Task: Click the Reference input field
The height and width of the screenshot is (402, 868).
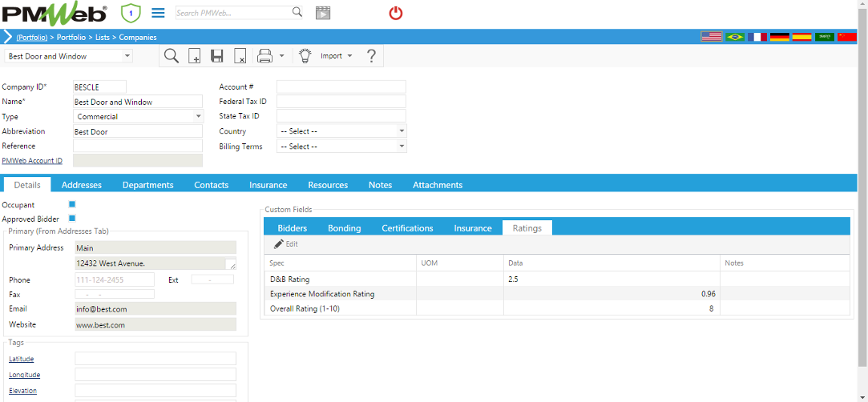Action: (138, 146)
